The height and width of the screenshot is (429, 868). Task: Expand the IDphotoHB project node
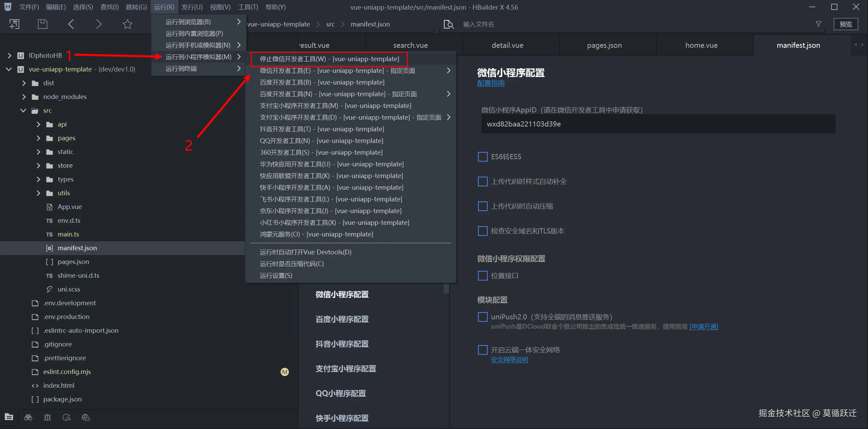(x=10, y=55)
